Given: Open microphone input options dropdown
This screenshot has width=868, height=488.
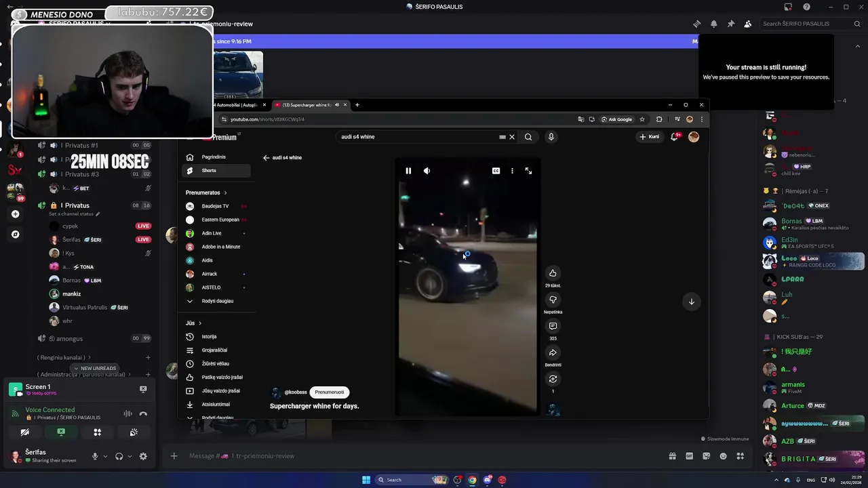Looking at the screenshot, I should [x=105, y=456].
